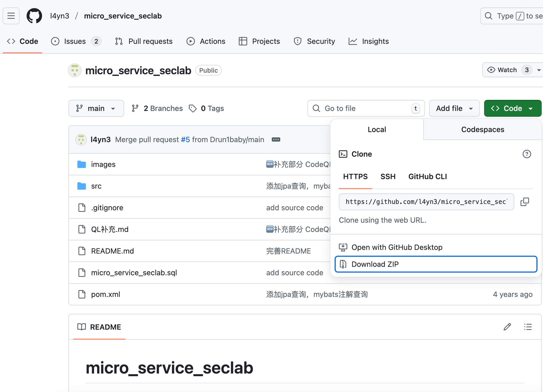The height and width of the screenshot is (392, 543).
Task: Open the Projects tab
Action: [x=259, y=41]
